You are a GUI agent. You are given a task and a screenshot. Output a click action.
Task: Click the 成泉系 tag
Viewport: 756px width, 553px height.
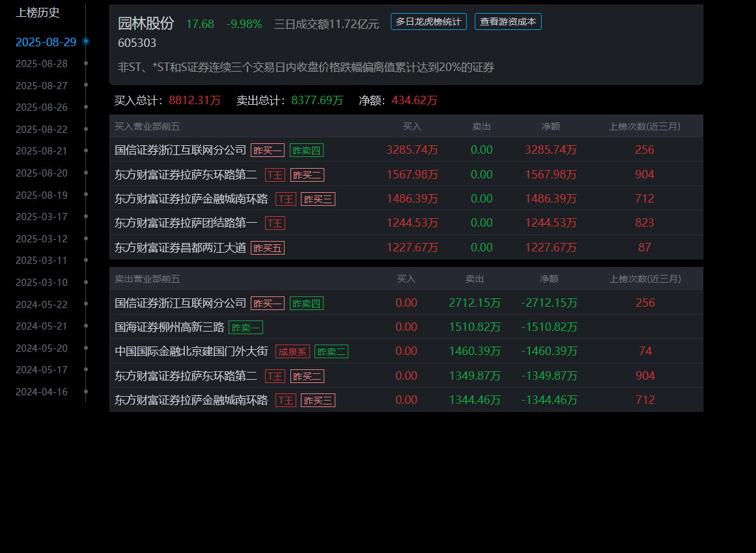click(292, 352)
